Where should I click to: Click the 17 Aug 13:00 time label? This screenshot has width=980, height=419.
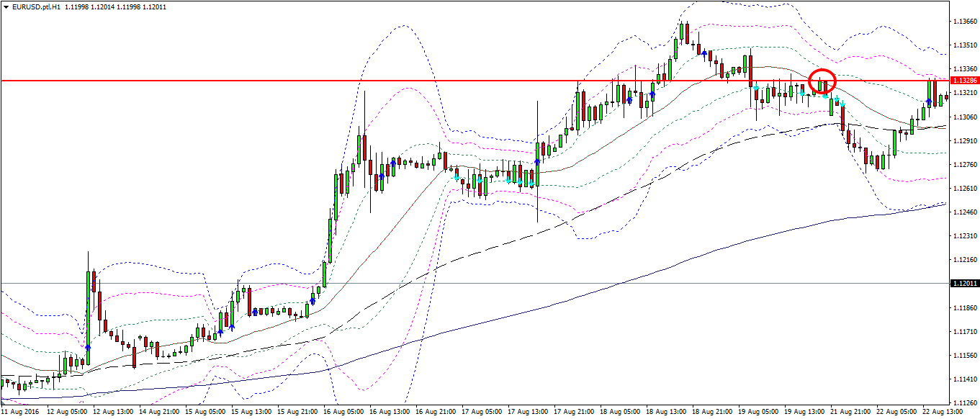[527, 413]
